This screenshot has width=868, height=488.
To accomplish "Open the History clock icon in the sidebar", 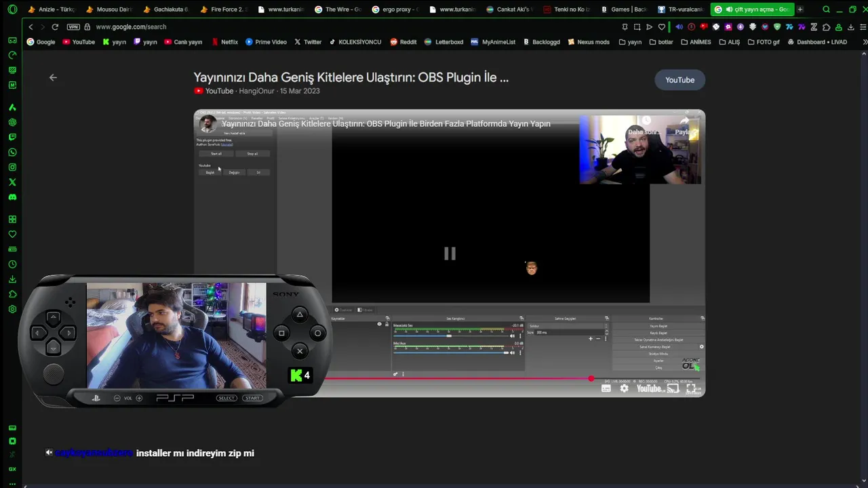I will pos(12,264).
